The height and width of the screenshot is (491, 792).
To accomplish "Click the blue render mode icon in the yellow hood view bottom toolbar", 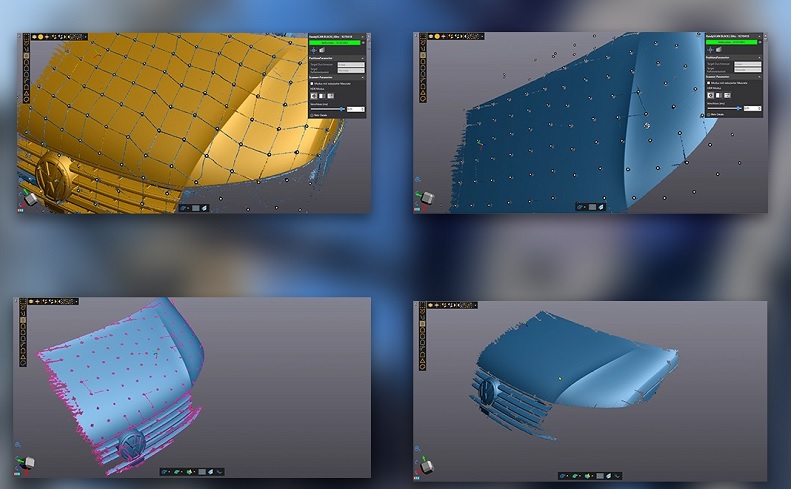I will pos(183,208).
